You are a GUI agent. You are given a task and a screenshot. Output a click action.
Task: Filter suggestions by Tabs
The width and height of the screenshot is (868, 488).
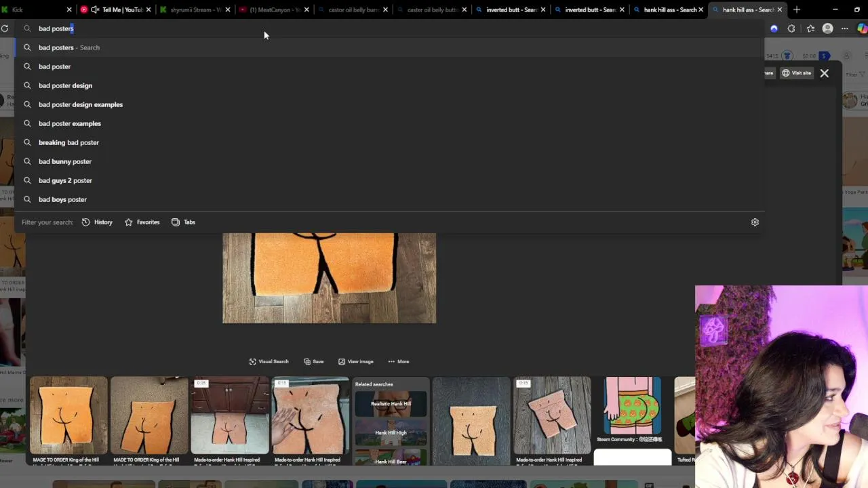point(183,222)
